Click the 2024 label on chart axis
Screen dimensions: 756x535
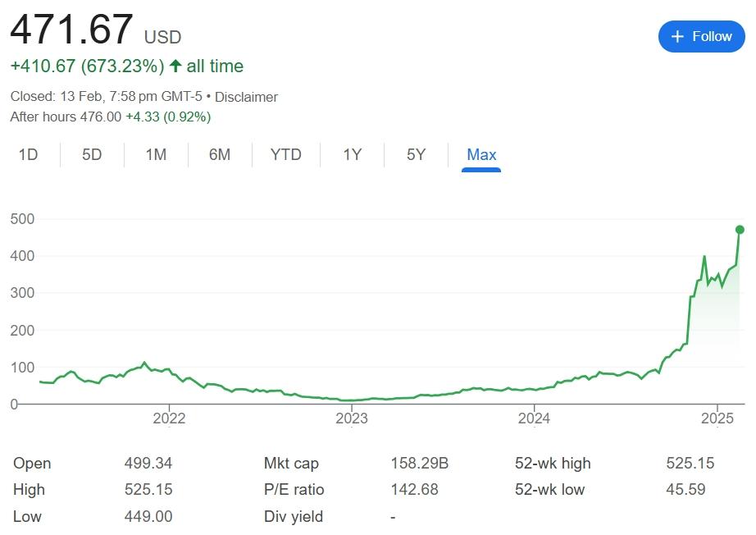535,418
